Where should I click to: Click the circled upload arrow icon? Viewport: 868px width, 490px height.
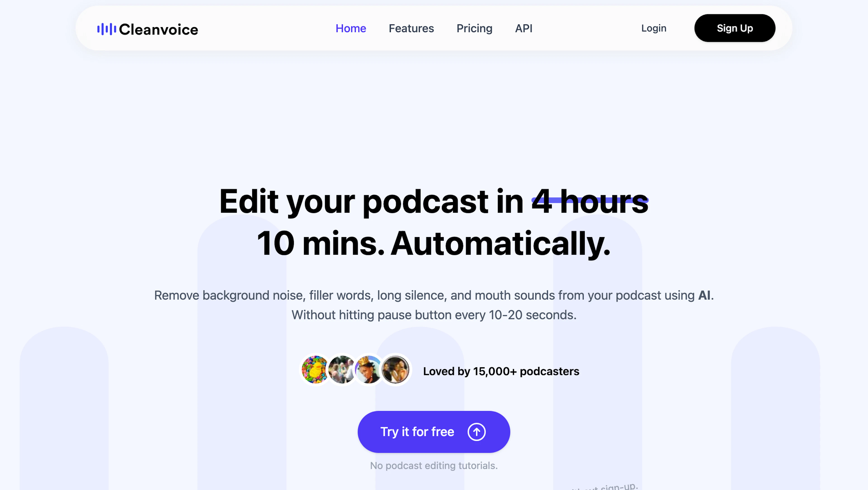[476, 432]
